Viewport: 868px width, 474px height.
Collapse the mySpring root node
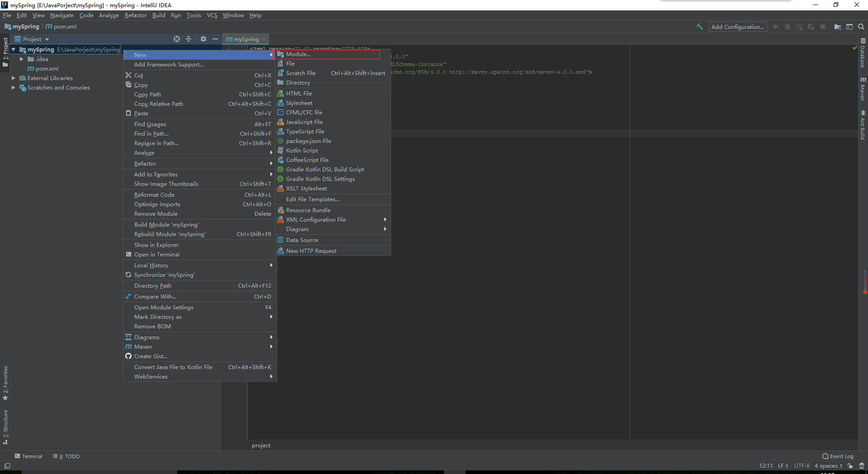tap(14, 50)
